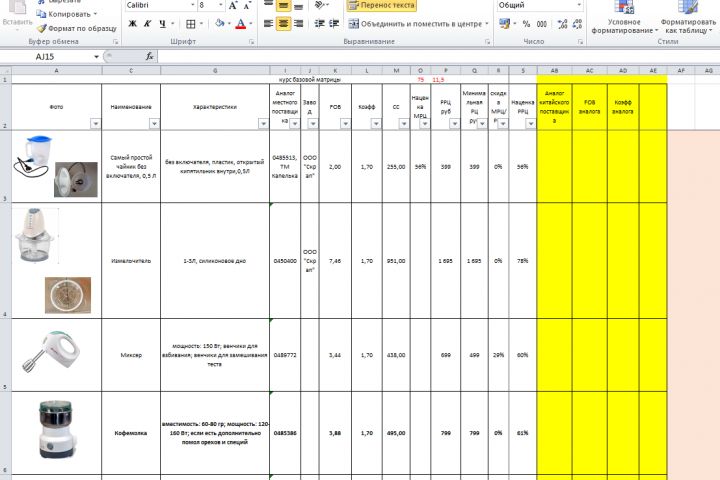Open the Наименование column filter dropdown
The image size is (720, 480).
tap(154, 124)
